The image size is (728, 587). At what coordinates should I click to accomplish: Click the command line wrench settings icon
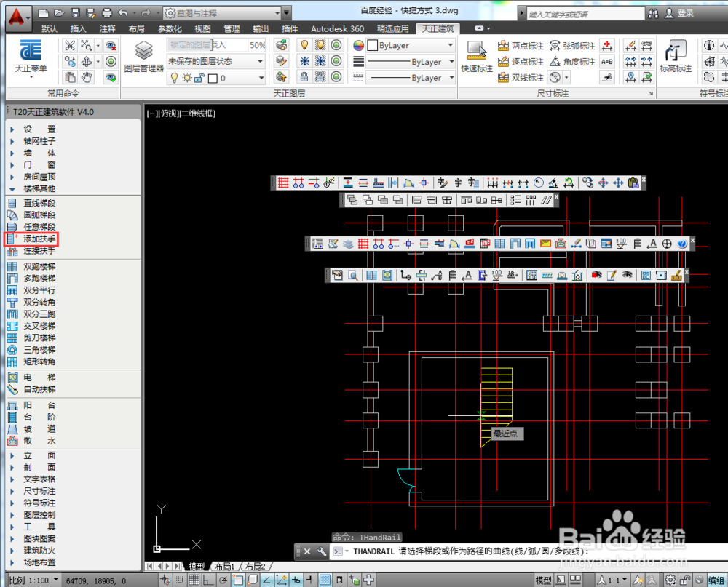(321, 551)
